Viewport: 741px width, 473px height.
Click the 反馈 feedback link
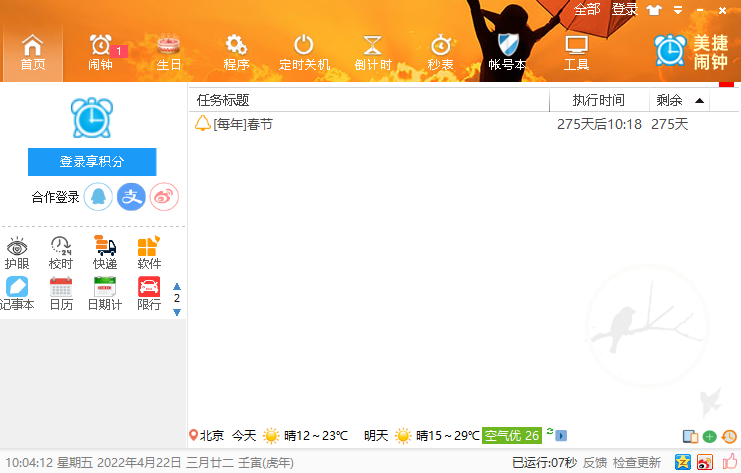point(595,463)
